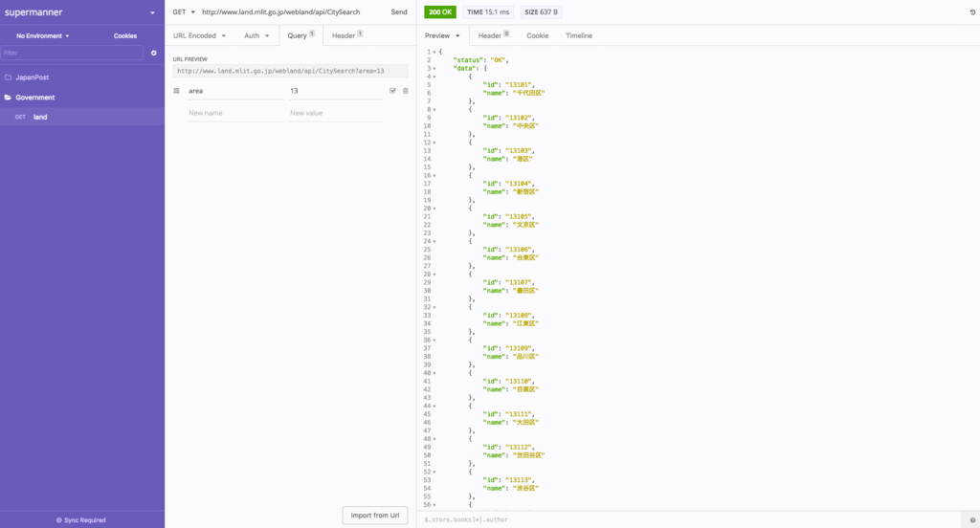
Task: Collapse JSON object at line 44
Action: (434, 407)
